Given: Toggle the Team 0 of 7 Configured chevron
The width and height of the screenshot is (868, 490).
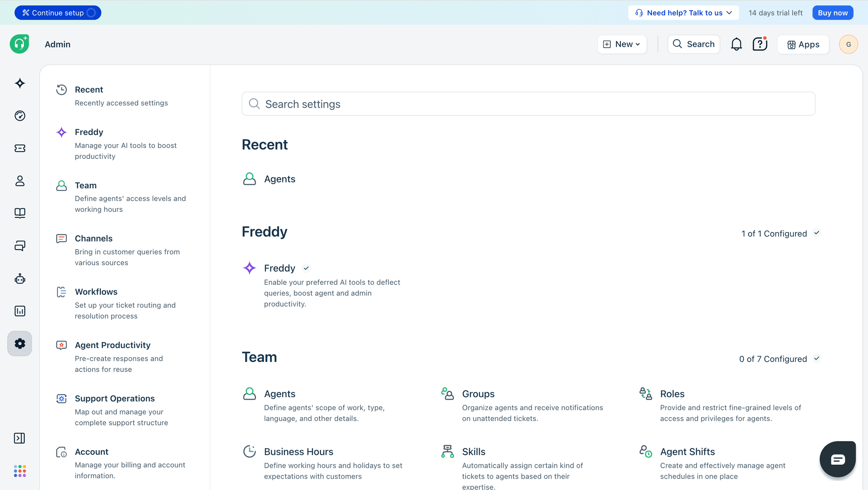Looking at the screenshot, I should point(817,358).
